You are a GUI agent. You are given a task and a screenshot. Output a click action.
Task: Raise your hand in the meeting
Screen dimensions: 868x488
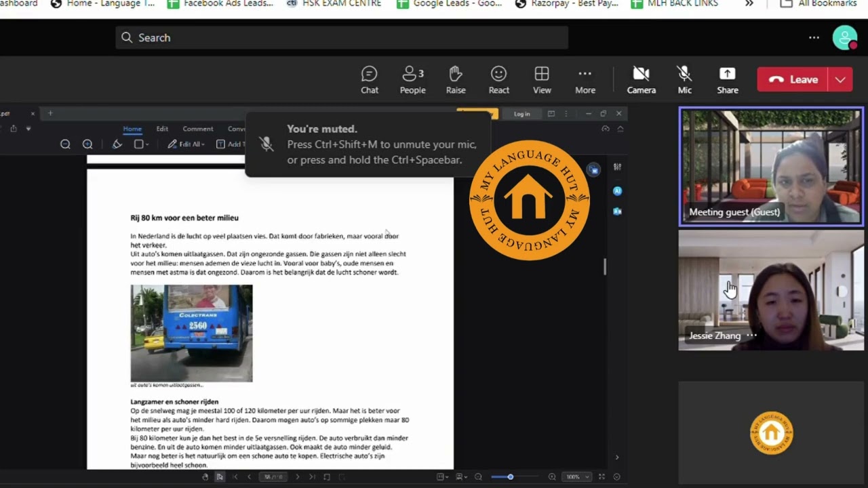tap(456, 80)
